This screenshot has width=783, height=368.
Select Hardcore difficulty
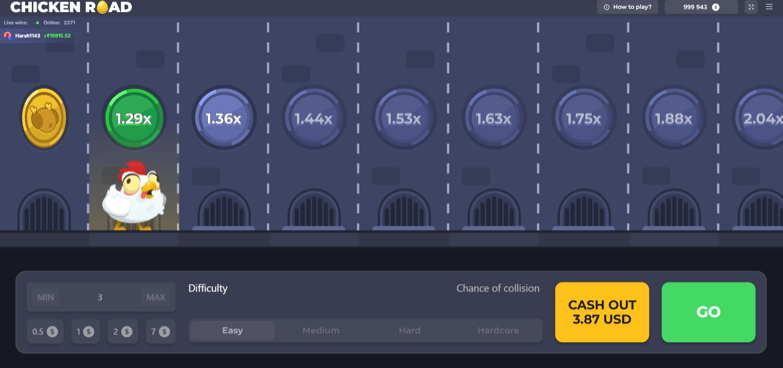498,331
